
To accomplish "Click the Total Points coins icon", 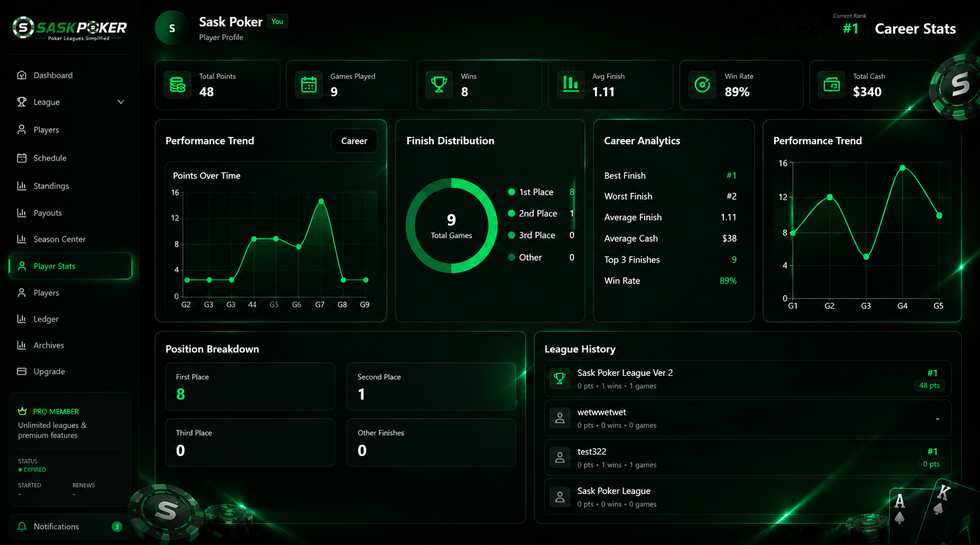I will (x=177, y=85).
